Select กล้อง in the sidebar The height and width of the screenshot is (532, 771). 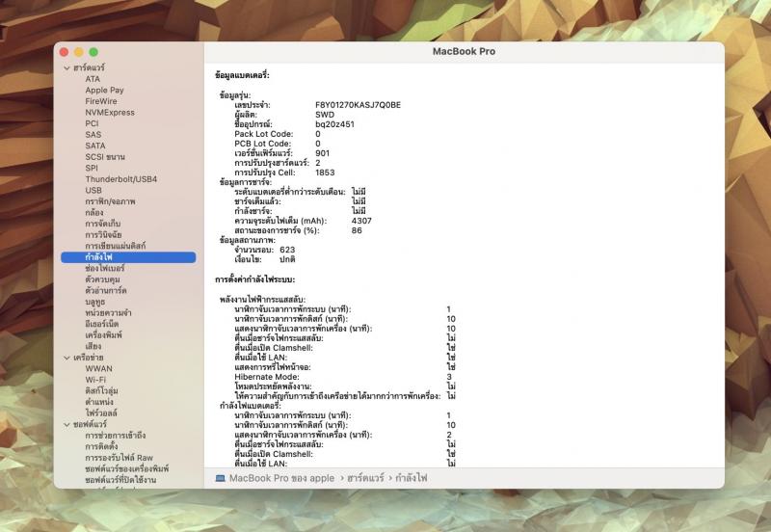tap(93, 212)
